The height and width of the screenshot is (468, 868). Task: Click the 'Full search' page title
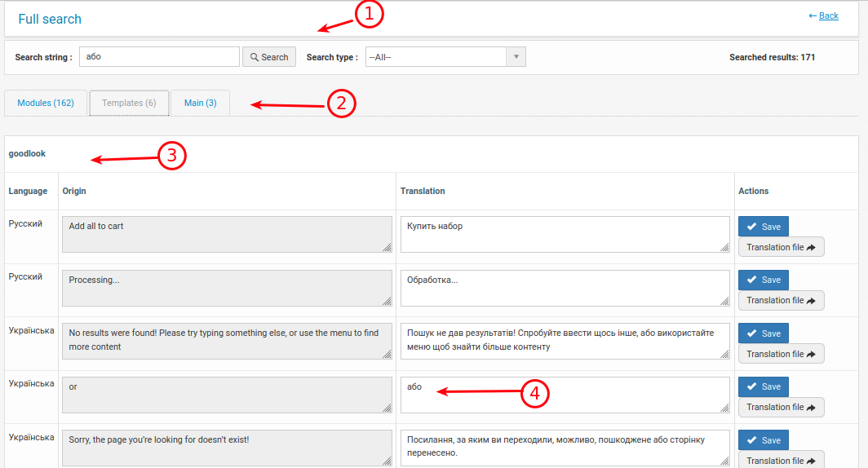pyautogui.click(x=50, y=19)
